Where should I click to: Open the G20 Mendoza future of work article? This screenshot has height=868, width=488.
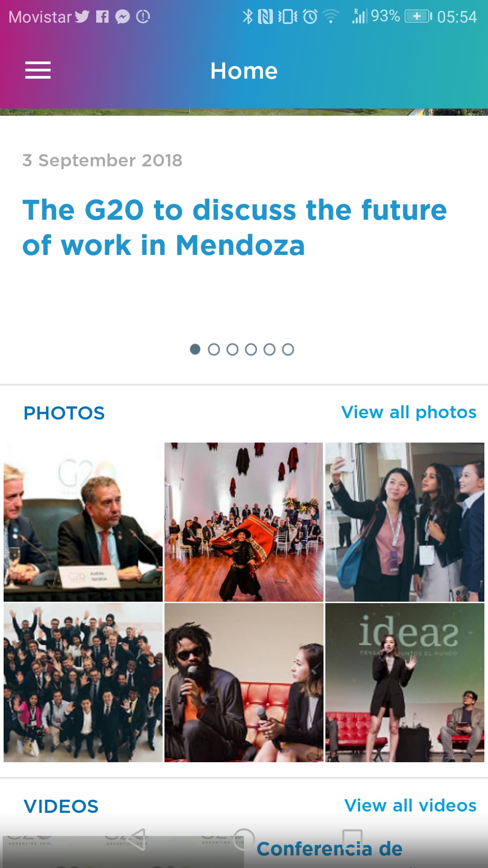coord(235,227)
